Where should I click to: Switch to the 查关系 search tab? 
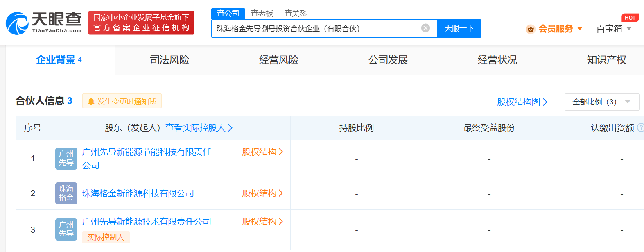pos(296,14)
